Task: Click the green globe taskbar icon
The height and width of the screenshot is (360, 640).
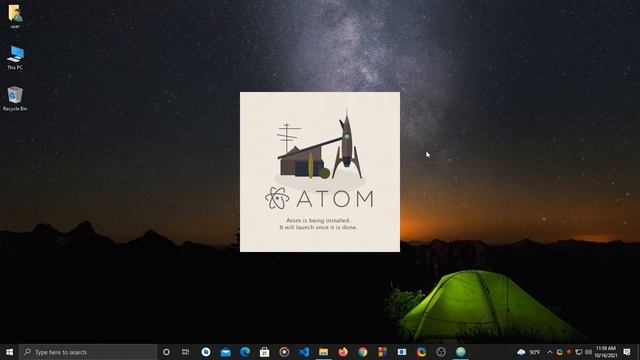Action: [460, 352]
